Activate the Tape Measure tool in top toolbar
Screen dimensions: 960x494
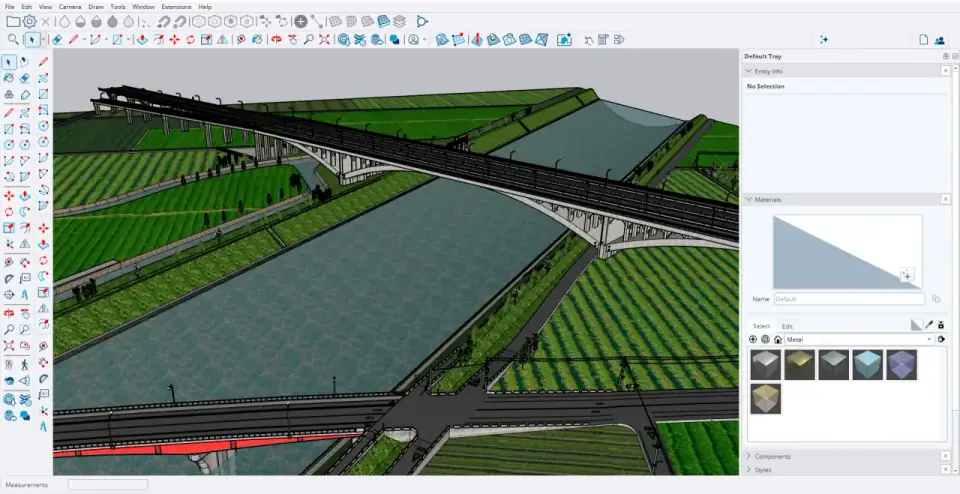(241, 39)
